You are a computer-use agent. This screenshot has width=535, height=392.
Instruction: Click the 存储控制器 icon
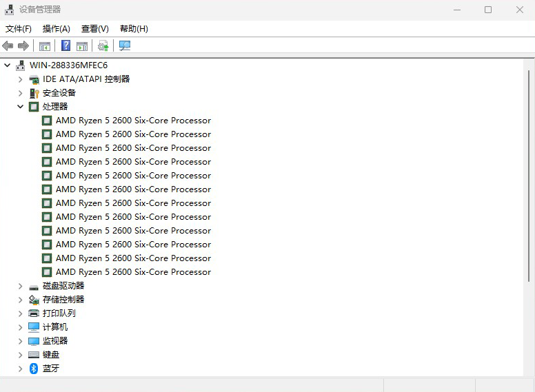34,300
